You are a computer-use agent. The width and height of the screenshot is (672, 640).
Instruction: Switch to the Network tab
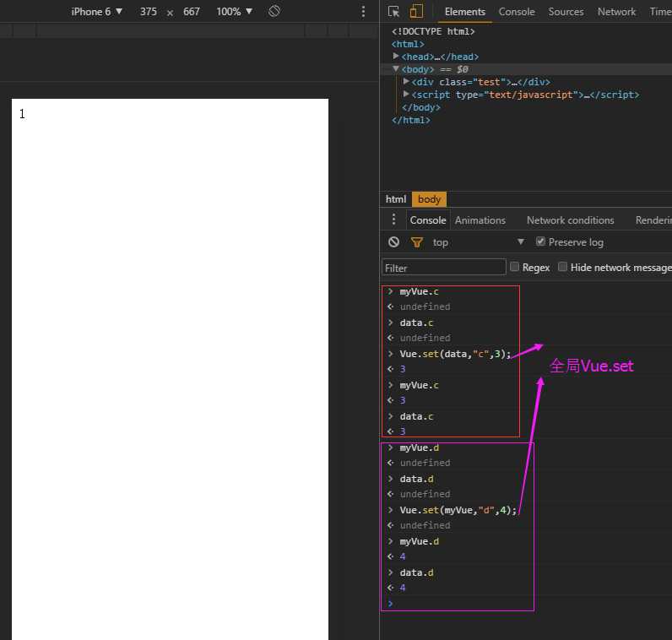point(616,12)
